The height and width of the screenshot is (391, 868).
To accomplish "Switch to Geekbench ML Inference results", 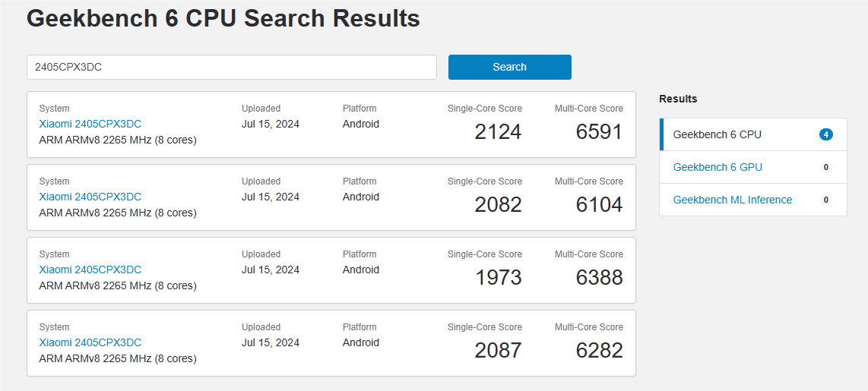I will (x=732, y=200).
